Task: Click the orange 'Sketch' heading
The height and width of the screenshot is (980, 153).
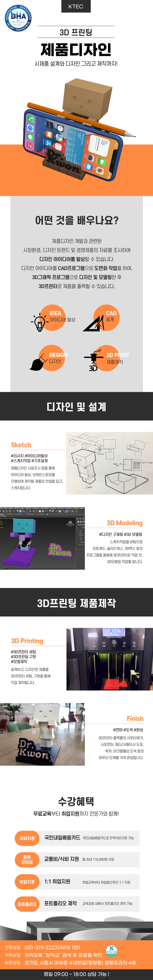Action: click(x=21, y=445)
